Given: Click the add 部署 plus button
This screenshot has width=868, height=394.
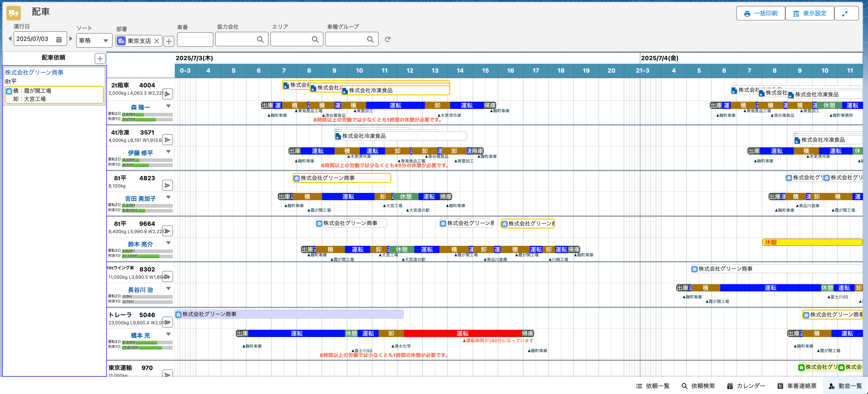Looking at the screenshot, I should click(x=169, y=41).
